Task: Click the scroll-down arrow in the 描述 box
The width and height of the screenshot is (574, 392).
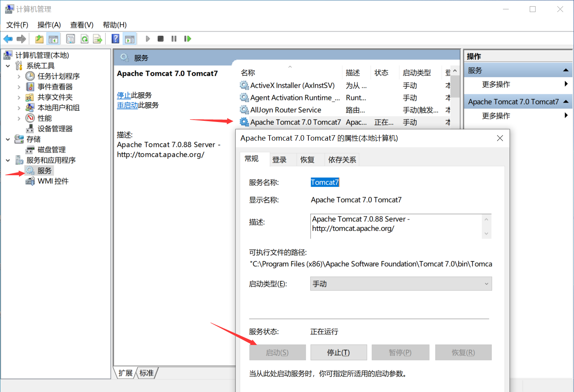Action: point(486,233)
